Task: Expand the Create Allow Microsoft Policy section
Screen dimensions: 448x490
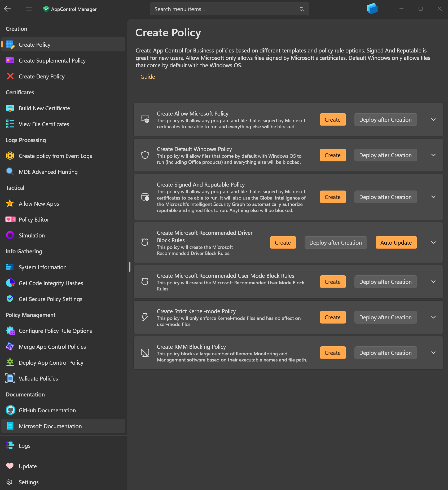Action: [433, 120]
